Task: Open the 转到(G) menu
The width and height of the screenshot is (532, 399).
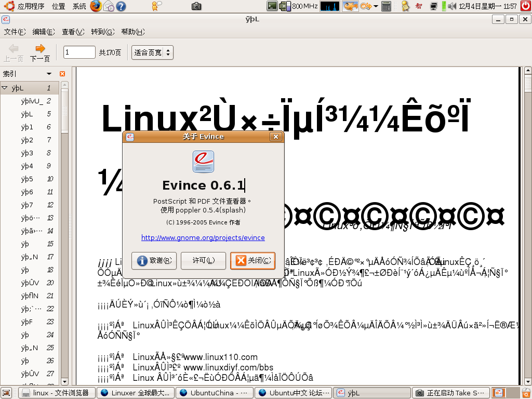Action: [x=102, y=32]
